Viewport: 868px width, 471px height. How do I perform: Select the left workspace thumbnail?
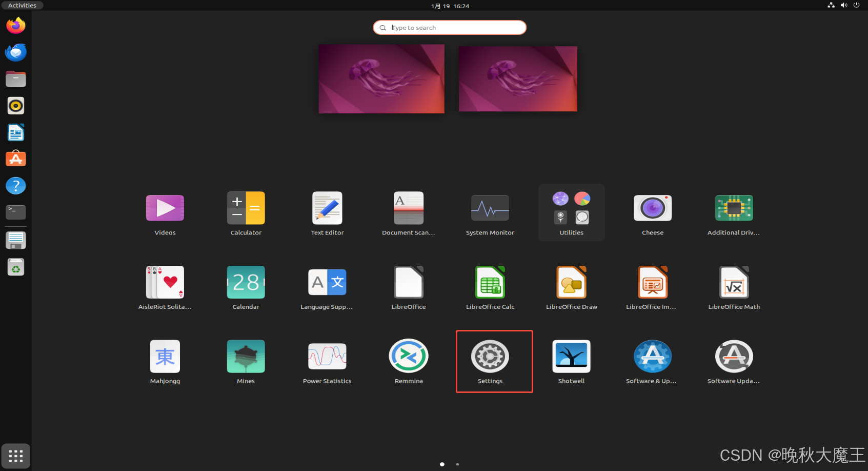(x=381, y=79)
